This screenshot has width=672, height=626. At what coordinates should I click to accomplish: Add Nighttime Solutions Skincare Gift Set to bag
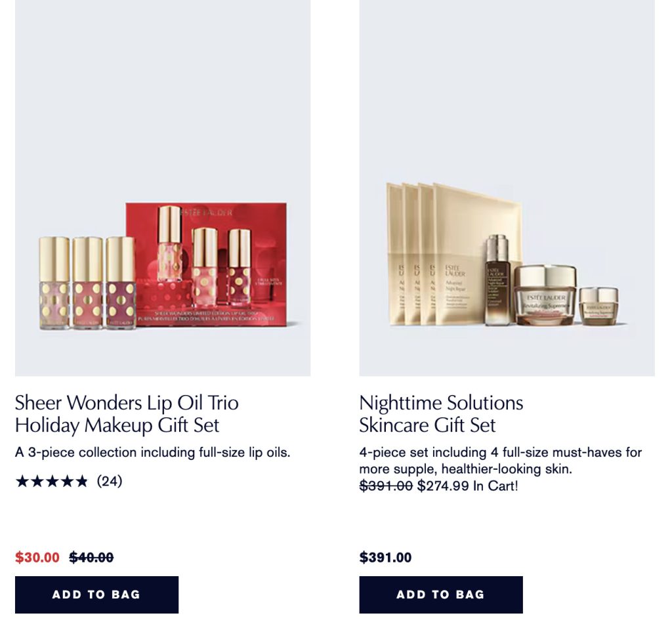point(440,595)
